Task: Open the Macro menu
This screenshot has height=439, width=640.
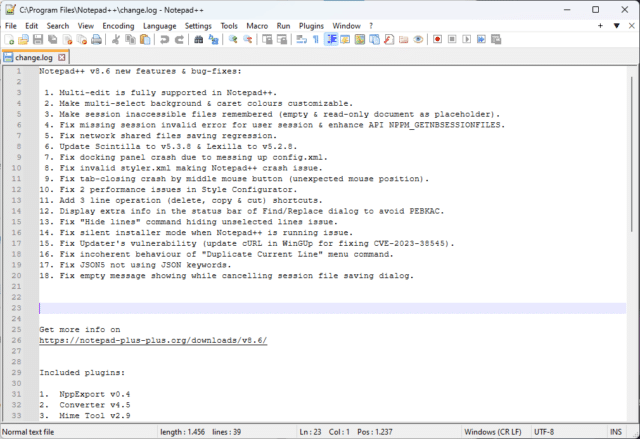Action: [257, 26]
